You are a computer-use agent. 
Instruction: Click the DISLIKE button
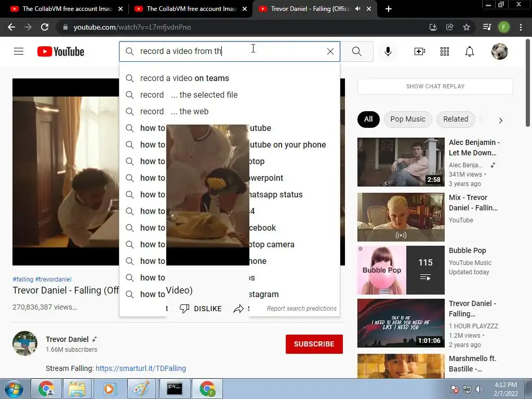[201, 309]
